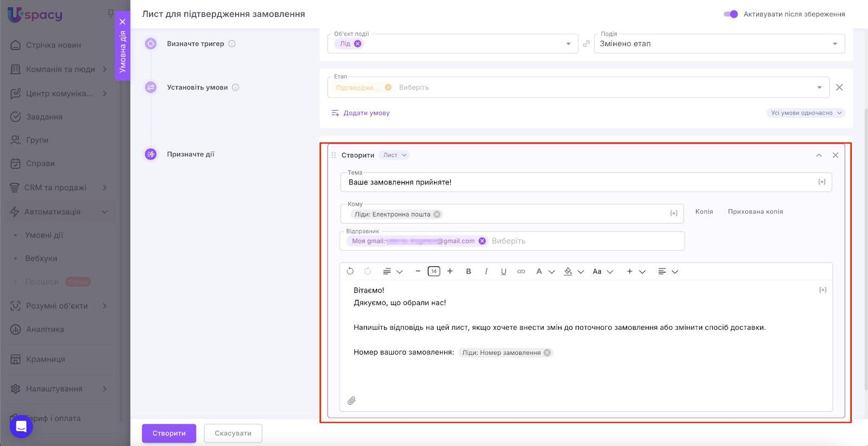Insert a hyperlink using the link icon

[x=521, y=271]
